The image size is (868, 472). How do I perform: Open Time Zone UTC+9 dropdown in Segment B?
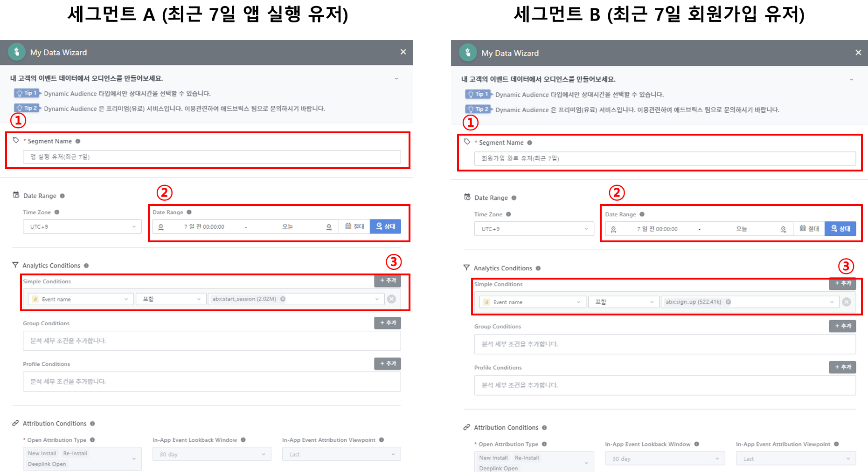tap(534, 229)
